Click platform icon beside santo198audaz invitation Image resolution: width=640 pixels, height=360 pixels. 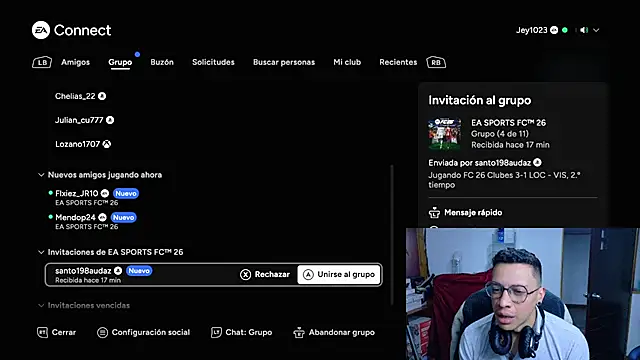click(x=118, y=271)
